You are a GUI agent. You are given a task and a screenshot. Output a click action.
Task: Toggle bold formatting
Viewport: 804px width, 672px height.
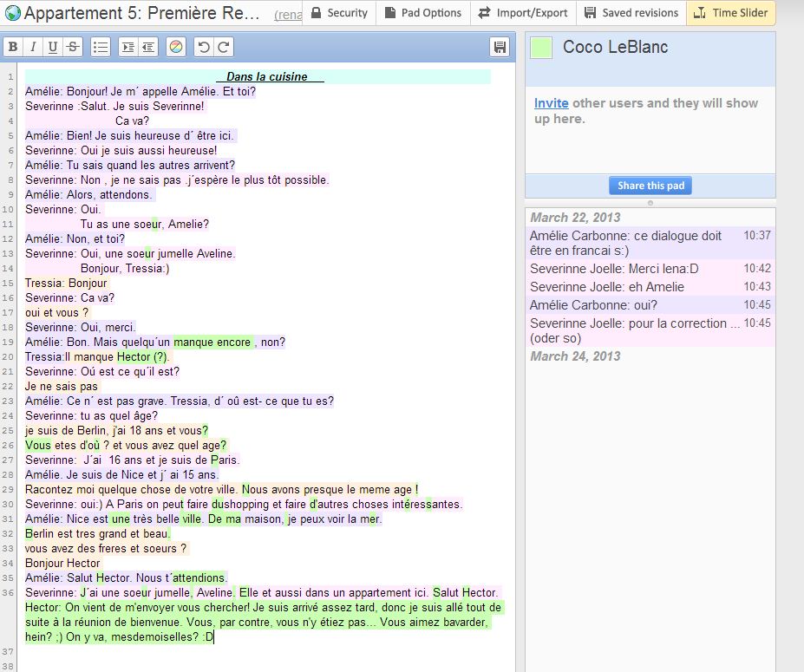pos(14,48)
